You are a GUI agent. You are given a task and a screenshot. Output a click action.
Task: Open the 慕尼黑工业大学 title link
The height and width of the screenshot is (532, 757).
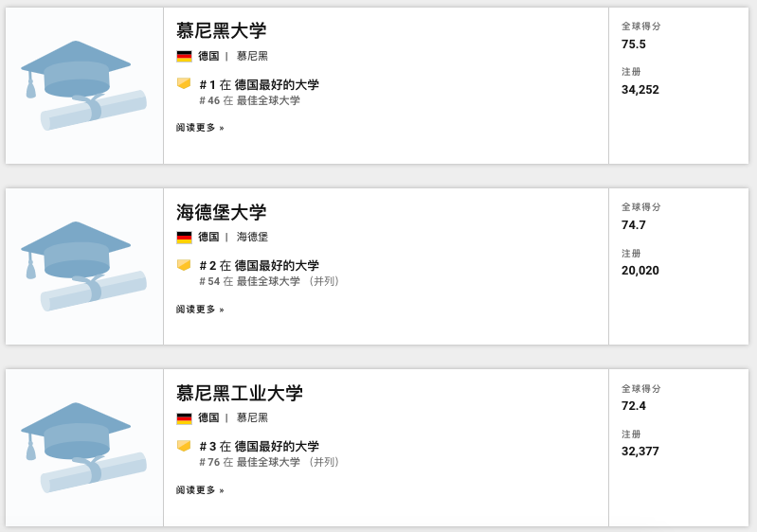[239, 393]
